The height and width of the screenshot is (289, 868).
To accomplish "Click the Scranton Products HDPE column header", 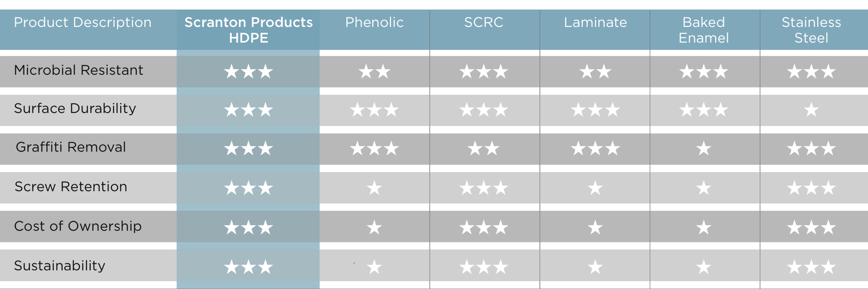I will [248, 30].
